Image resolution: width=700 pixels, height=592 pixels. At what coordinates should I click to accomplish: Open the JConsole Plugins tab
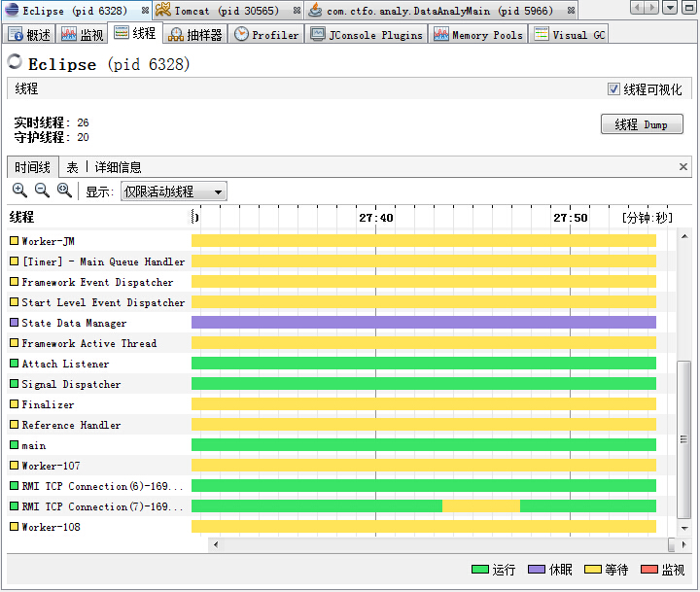tap(367, 34)
